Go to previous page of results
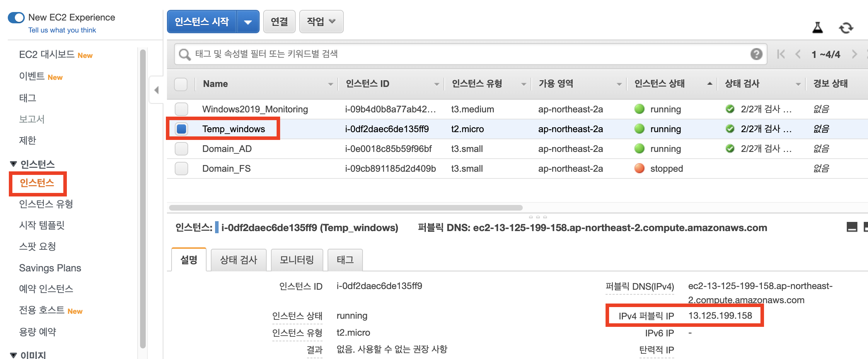Viewport: 868px width, 359px height. pyautogui.click(x=798, y=54)
